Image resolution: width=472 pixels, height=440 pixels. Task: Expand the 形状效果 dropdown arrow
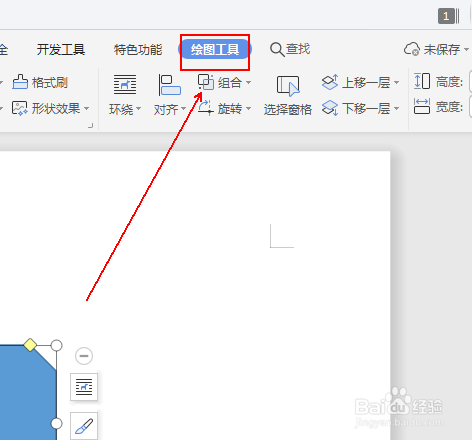pos(86,108)
